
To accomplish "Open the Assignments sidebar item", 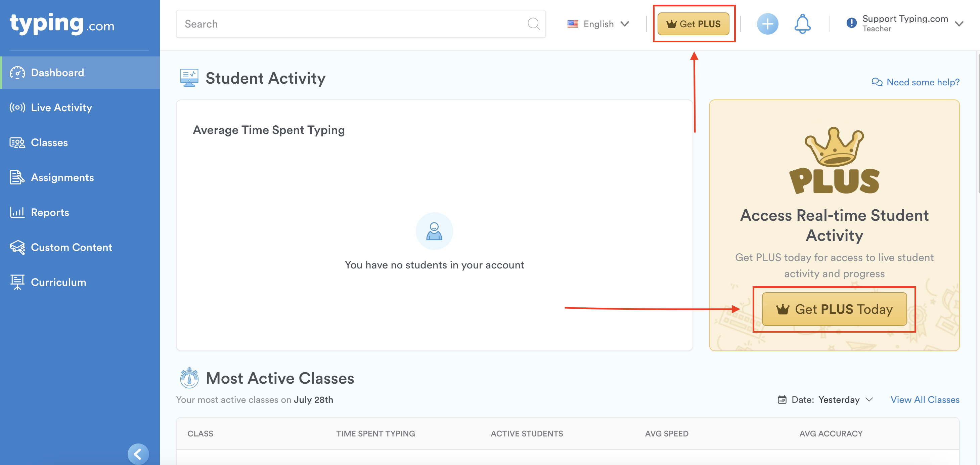I will [62, 177].
